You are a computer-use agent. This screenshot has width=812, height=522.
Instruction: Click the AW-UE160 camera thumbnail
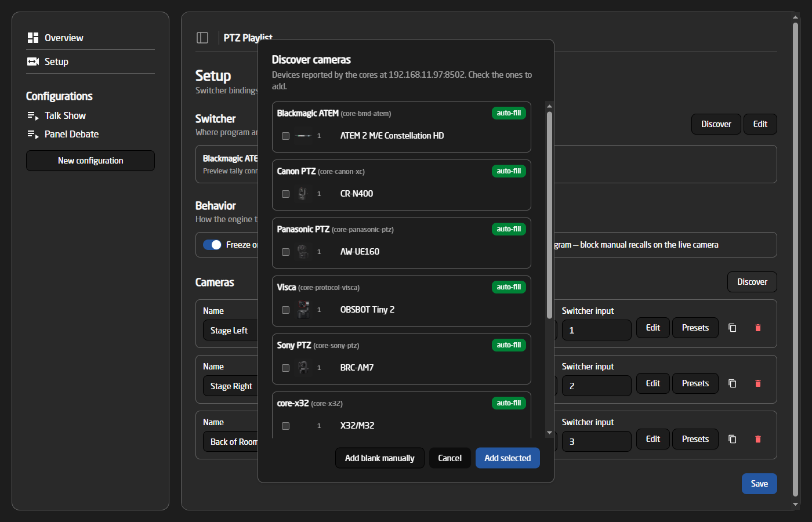[303, 252]
